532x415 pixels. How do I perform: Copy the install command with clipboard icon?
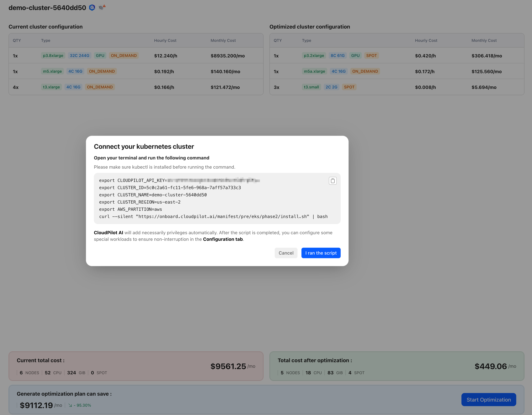(332, 181)
